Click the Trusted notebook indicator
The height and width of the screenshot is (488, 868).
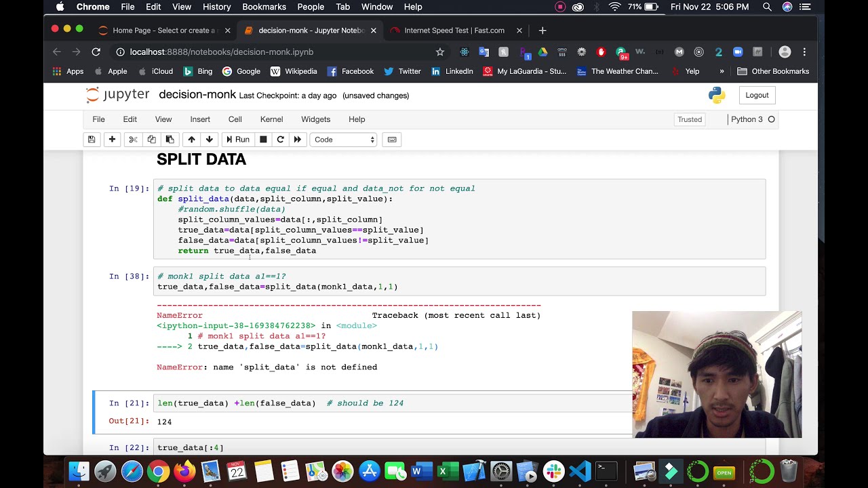pyautogui.click(x=690, y=119)
